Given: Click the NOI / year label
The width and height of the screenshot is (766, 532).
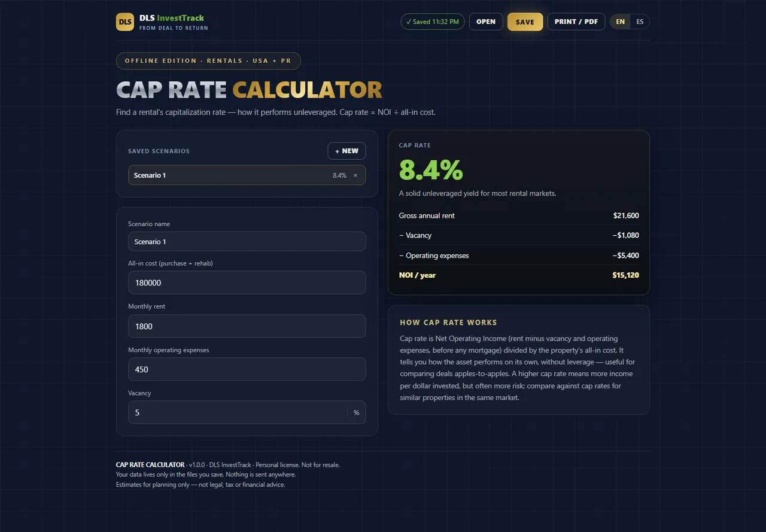Looking at the screenshot, I should (417, 275).
